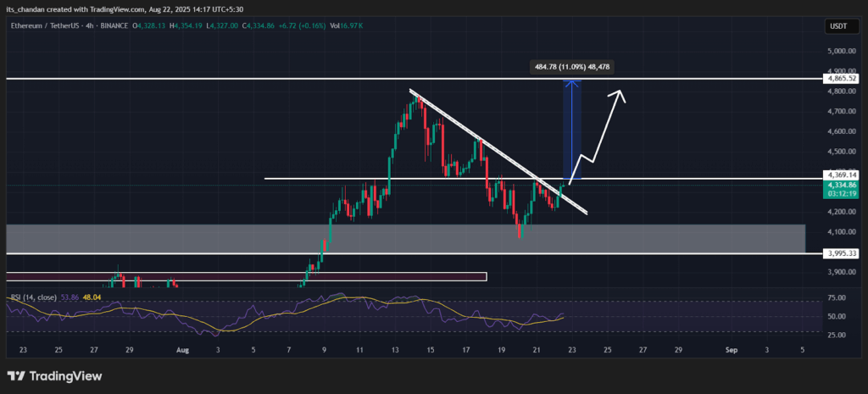Select the high value H4,354.19
The image size is (868, 394).
[x=187, y=26]
